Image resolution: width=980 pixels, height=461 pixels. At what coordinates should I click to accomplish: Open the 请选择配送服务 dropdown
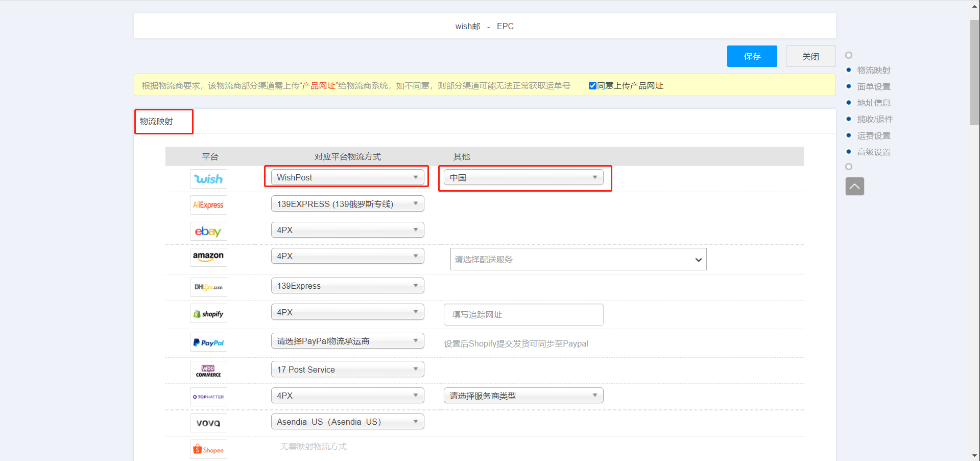(x=578, y=259)
